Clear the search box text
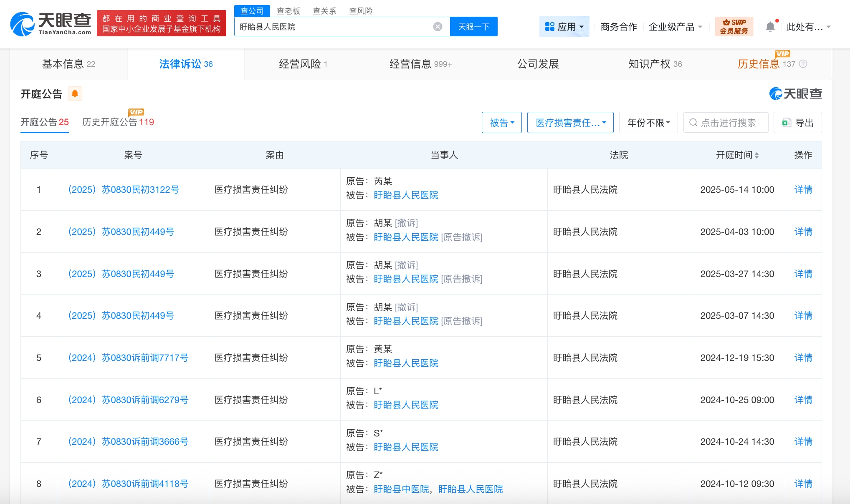 tap(438, 27)
